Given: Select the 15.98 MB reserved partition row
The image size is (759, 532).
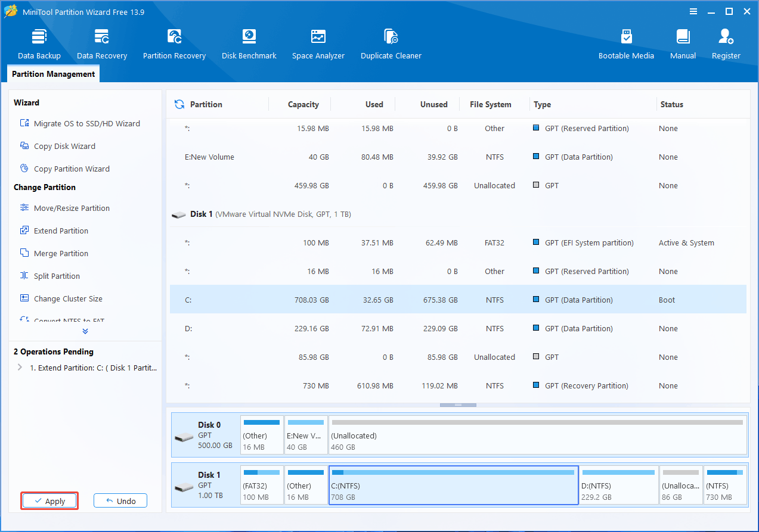Looking at the screenshot, I should tap(458, 128).
